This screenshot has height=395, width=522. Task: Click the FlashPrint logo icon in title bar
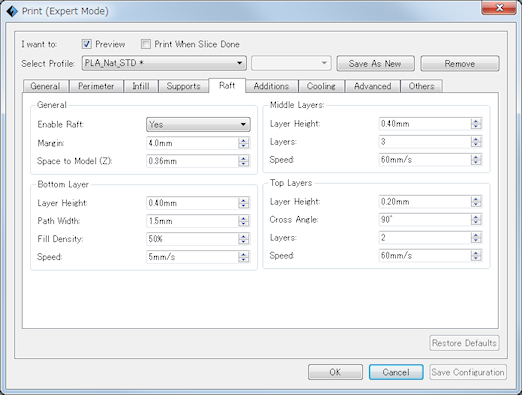pos(12,11)
